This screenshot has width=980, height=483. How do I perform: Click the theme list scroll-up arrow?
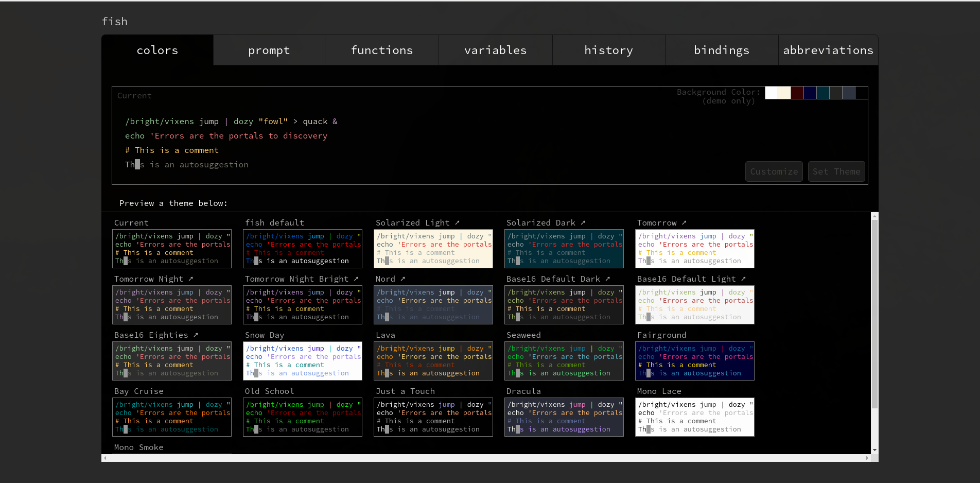[874, 216]
